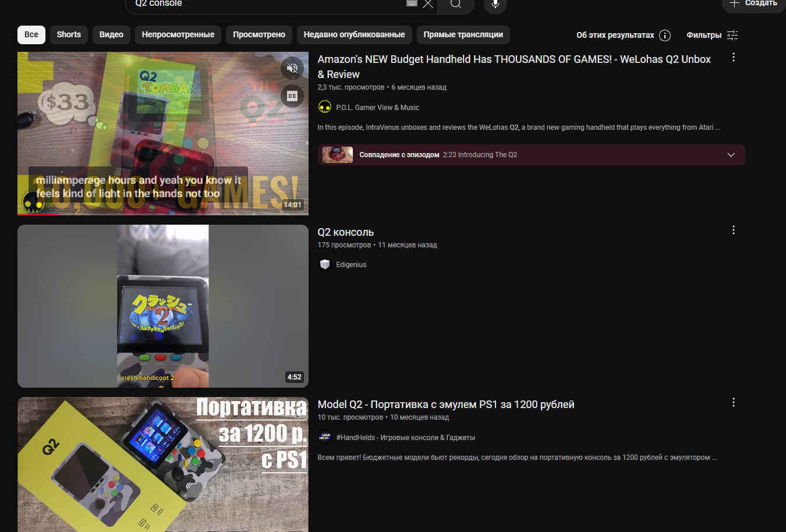The image size is (786, 532).
Task: Open the crash bandicoot 2 video thumbnail
Action: [x=163, y=306]
